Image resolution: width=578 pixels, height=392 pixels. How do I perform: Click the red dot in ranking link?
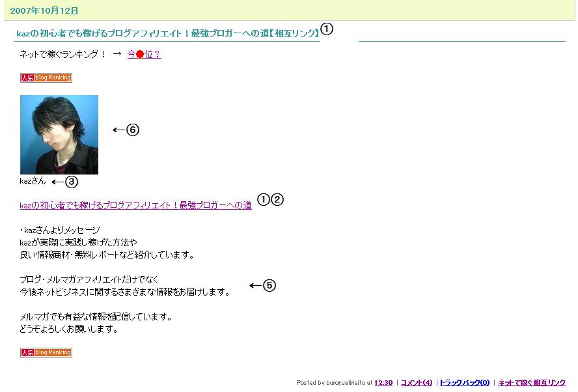tap(140, 55)
